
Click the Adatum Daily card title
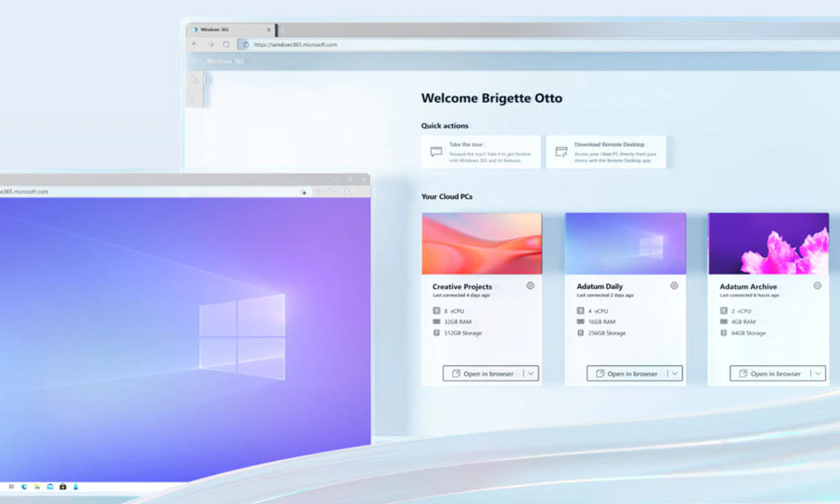[x=600, y=286]
